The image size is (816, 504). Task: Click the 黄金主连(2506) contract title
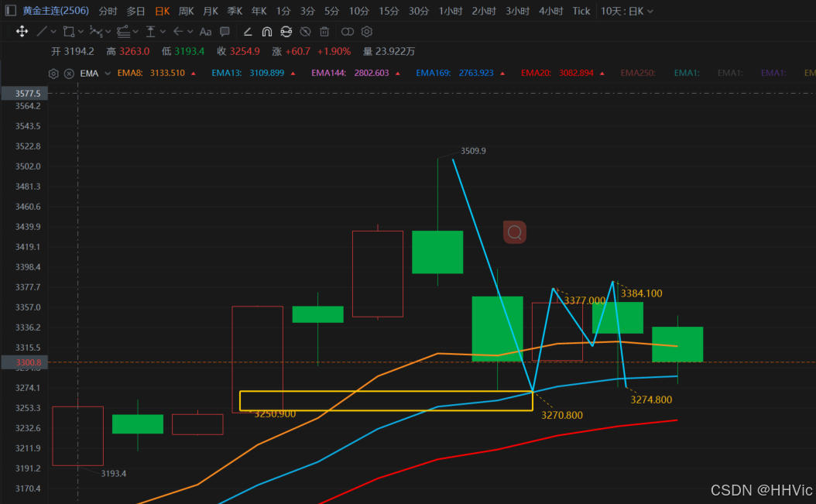click(x=56, y=10)
